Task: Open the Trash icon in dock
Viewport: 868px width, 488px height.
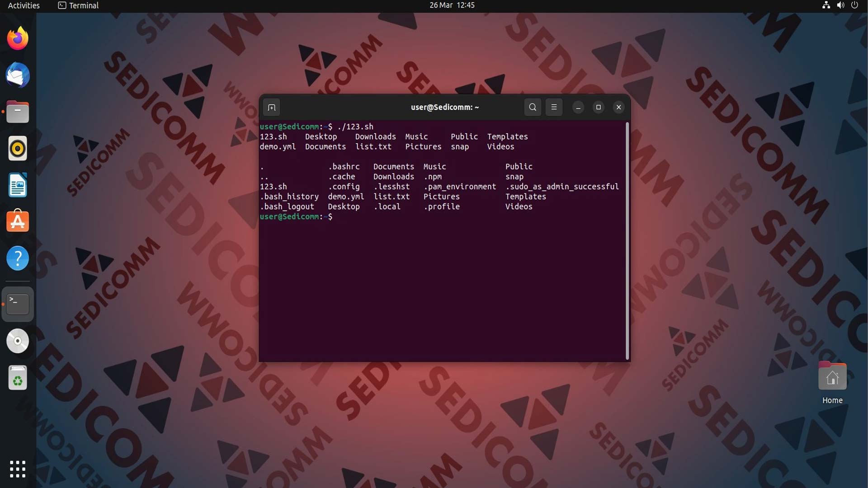Action: click(18, 377)
